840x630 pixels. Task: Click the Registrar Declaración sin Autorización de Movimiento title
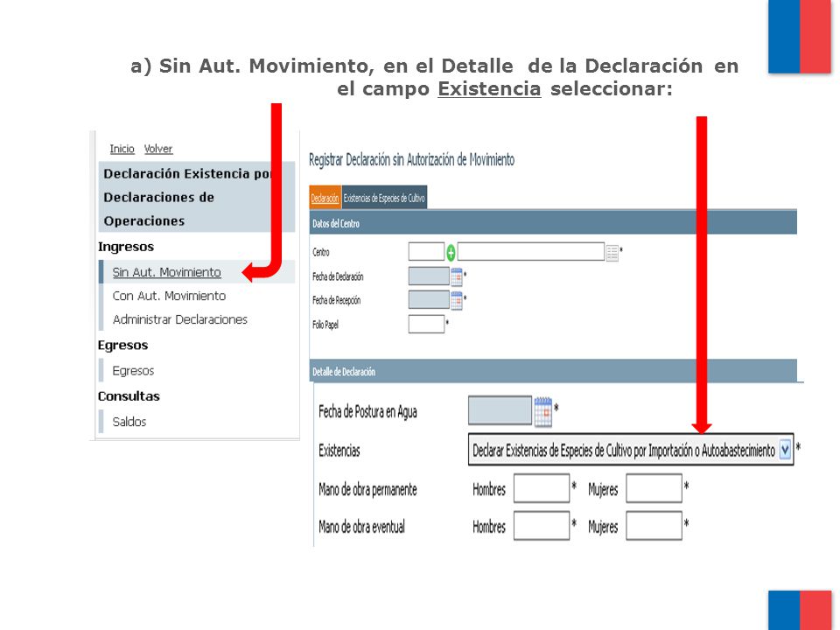point(411,159)
